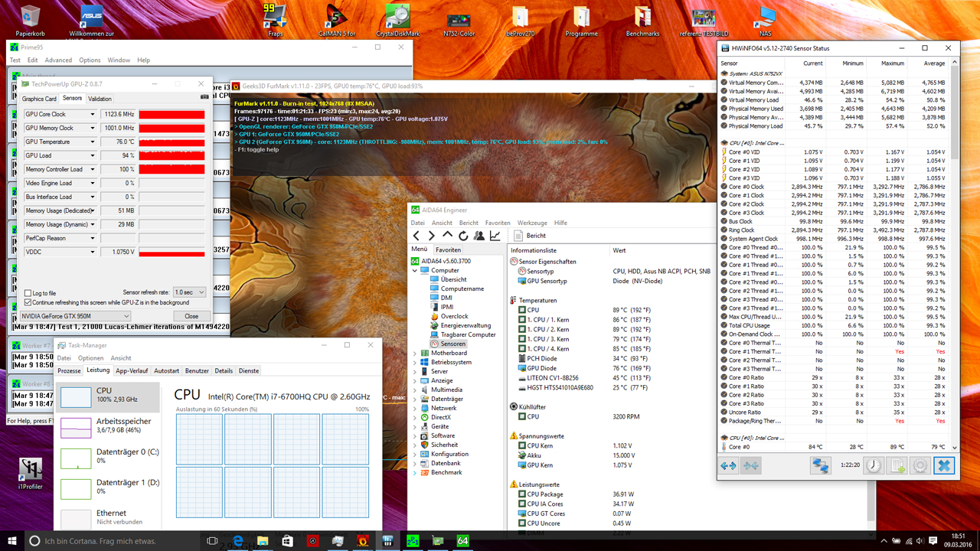The width and height of the screenshot is (980, 551).
Task: Expand Benchmark tree node in AIDA64
Action: 416,472
